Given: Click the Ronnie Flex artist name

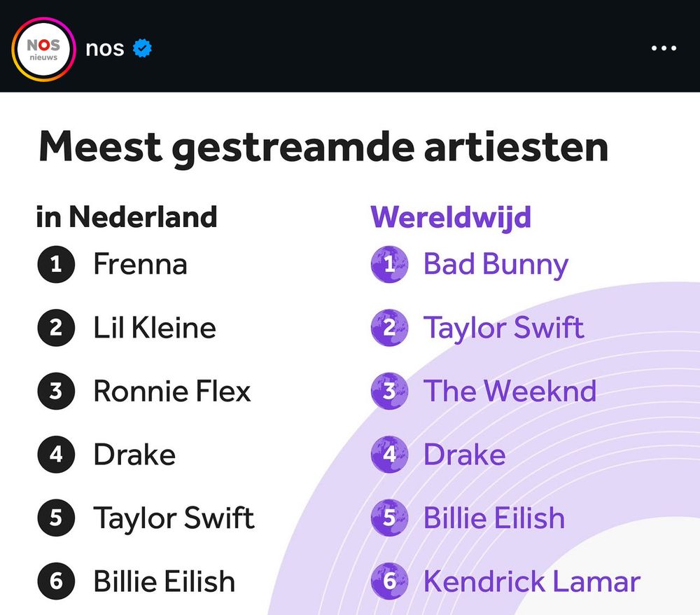Looking at the screenshot, I should [x=172, y=391].
